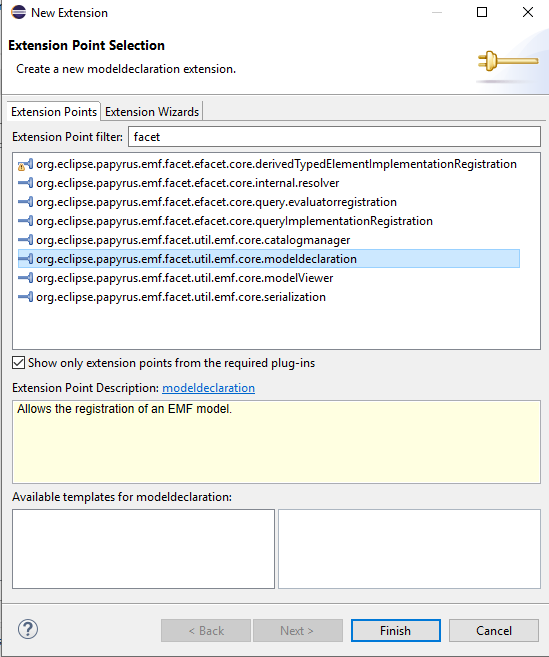Click the queryImplementationRegistration extension point icon
The image size is (549, 657).
click(x=25, y=221)
